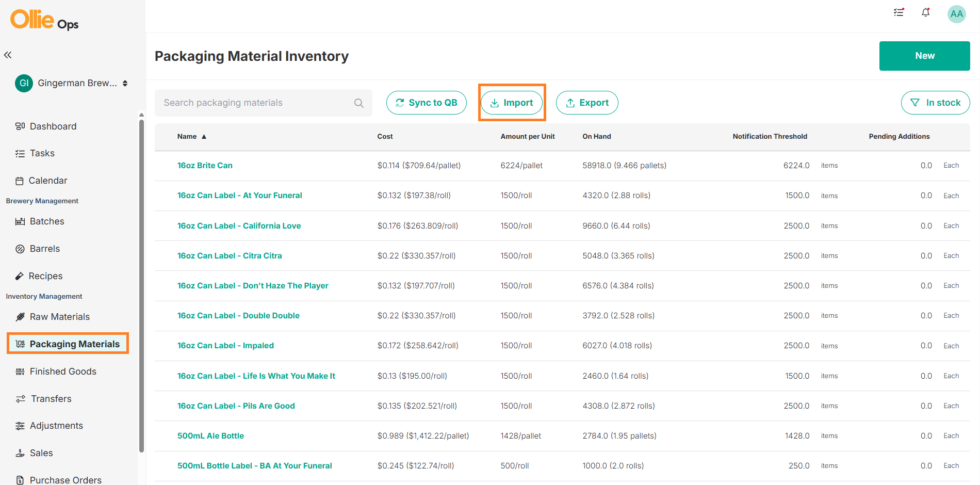This screenshot has height=485, width=980.
Task: Open 500mL Bottle Label - BA At Your Funeral
Action: click(255, 466)
